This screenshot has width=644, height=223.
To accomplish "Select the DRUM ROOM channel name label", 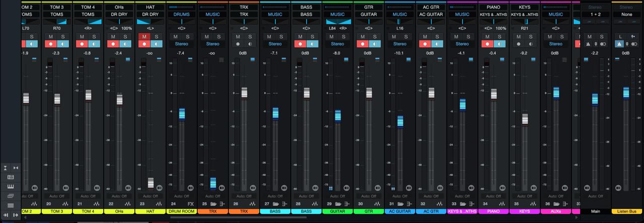I will click(x=182, y=211).
